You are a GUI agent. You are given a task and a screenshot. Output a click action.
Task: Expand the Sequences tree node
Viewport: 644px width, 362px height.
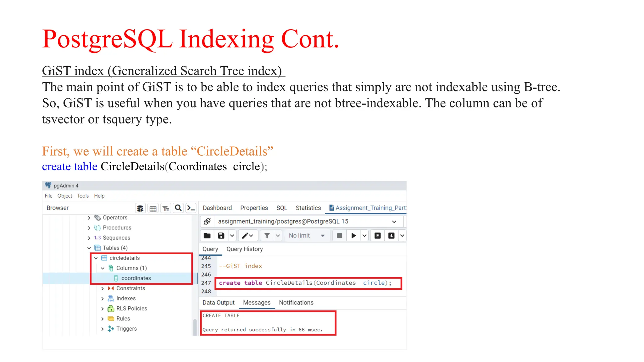click(89, 238)
